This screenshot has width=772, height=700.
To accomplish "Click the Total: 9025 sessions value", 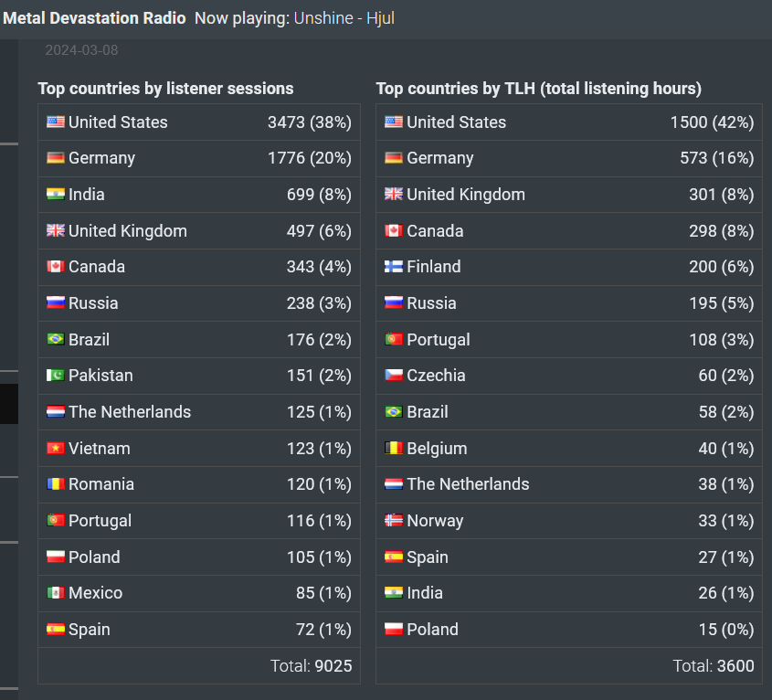I will click(x=311, y=666).
